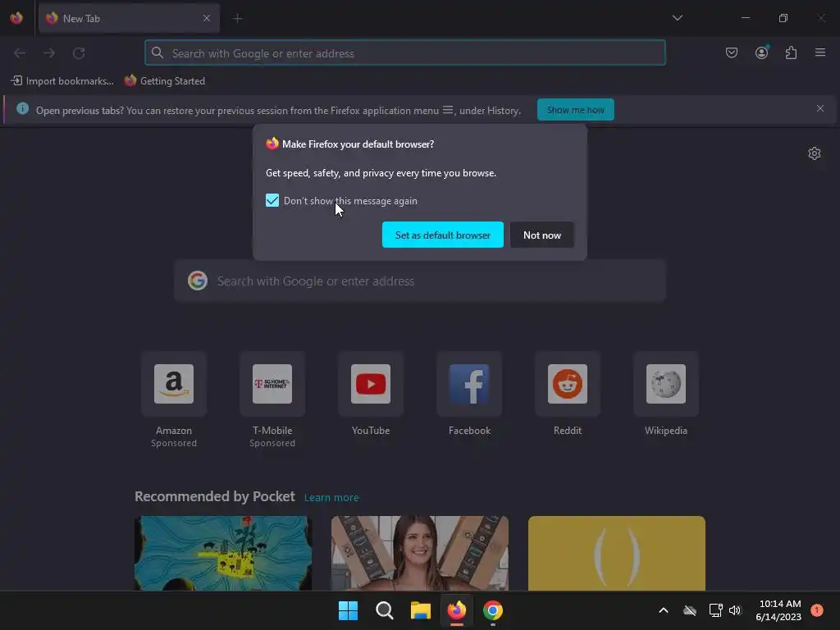Open the clock and date panel
The height and width of the screenshot is (630, 840).
[x=778, y=610]
